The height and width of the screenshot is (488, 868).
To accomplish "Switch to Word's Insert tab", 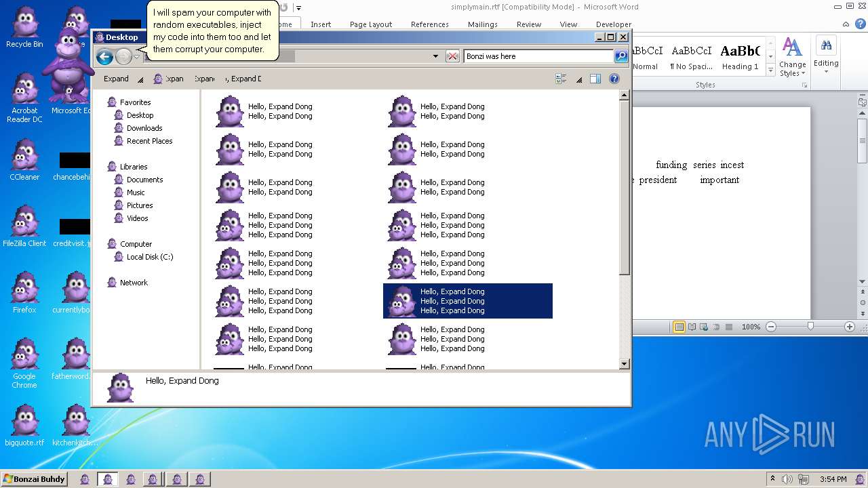I will click(x=321, y=24).
